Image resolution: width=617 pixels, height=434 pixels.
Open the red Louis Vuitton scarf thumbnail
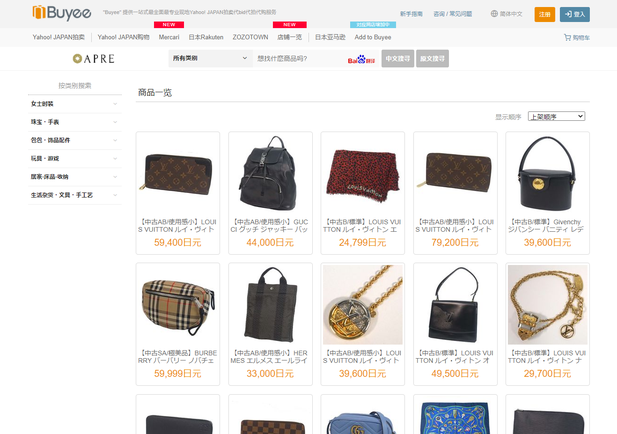click(363, 174)
